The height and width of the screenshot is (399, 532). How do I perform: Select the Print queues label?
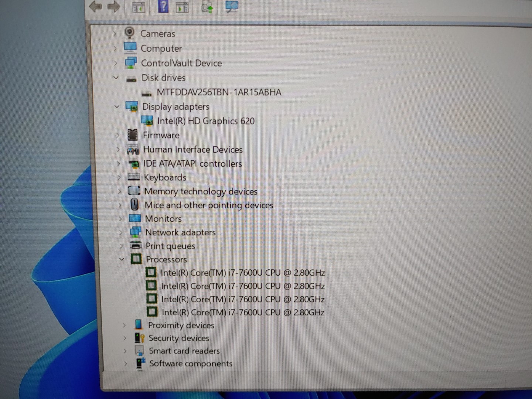click(x=170, y=246)
